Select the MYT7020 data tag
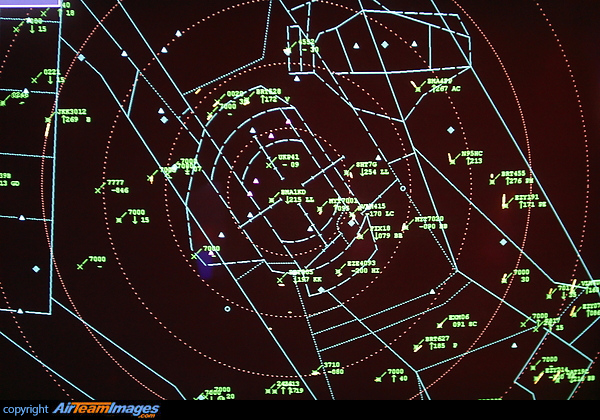 (x=430, y=218)
